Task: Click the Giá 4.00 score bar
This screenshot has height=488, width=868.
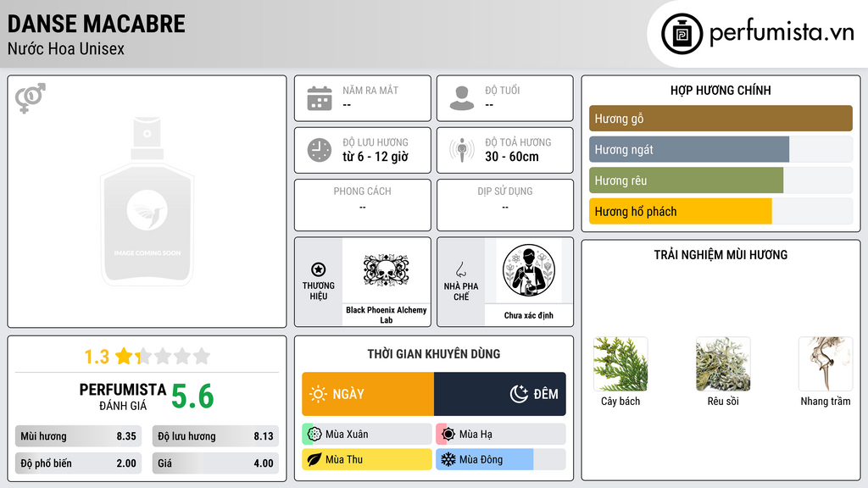Action: tap(215, 463)
